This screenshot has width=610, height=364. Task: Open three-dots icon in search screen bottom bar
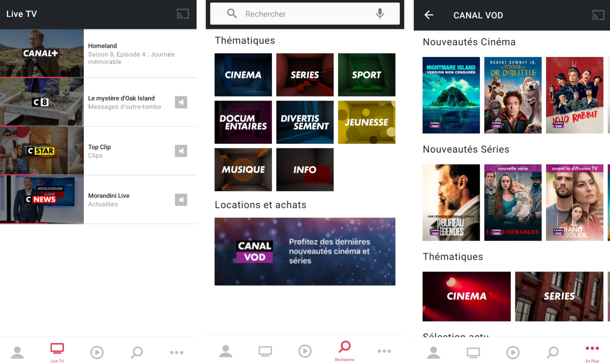point(384,351)
